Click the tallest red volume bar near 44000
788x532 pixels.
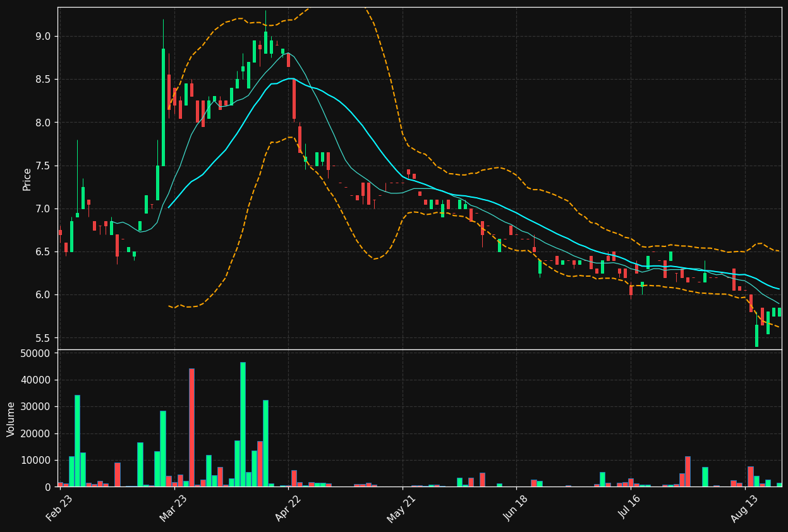pos(191,428)
